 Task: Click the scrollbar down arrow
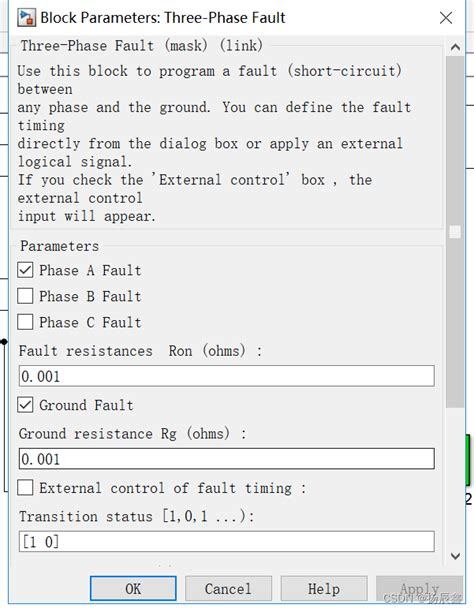(x=455, y=556)
